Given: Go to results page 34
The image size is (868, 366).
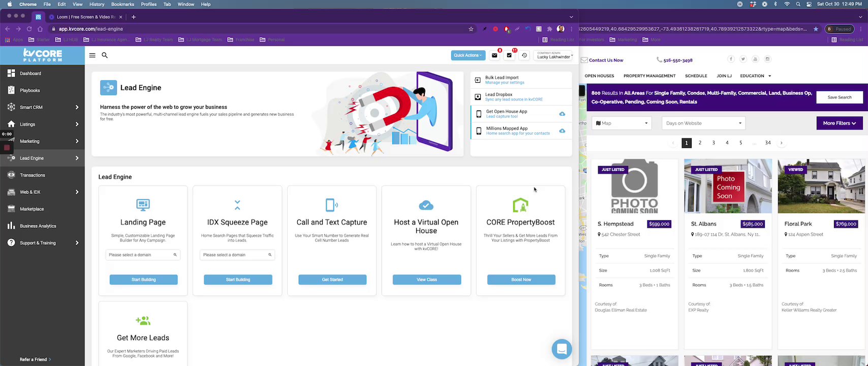Looking at the screenshot, I should [x=768, y=143].
